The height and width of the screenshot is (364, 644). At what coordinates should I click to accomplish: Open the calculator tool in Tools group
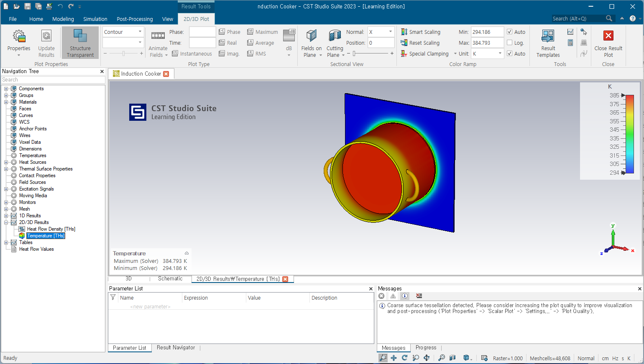point(570,43)
